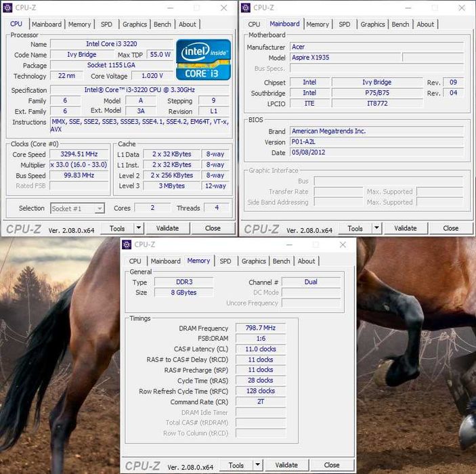This screenshot has width=476, height=474.
Task: Click the Instructions list field
Action: click(x=139, y=125)
